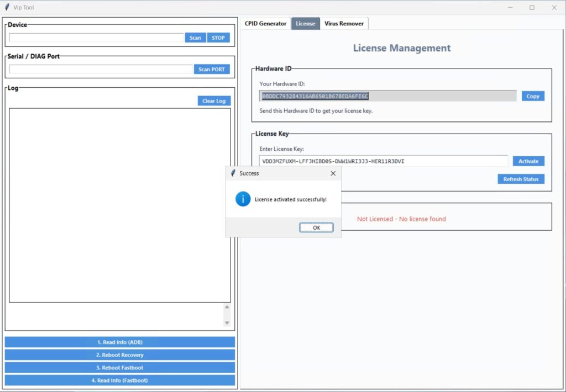
Task: Copy the Hardware ID
Action: tap(533, 96)
